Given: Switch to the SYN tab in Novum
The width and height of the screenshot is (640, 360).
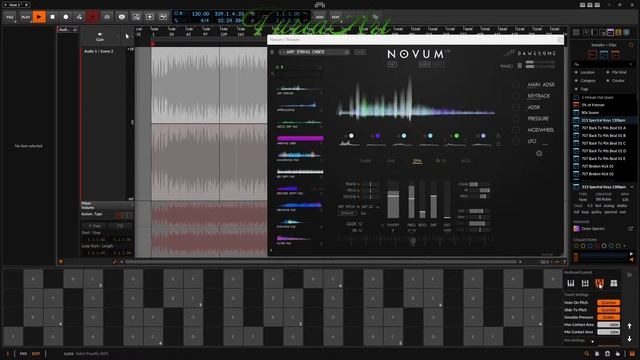Looking at the screenshot, I should (x=417, y=161).
